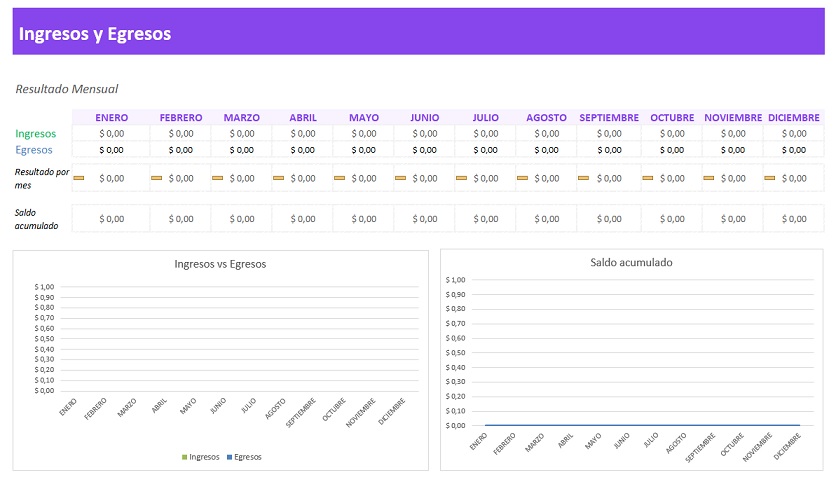Select the Ingresos legend label
Image resolution: width=836 pixels, height=482 pixels.
[x=204, y=457]
